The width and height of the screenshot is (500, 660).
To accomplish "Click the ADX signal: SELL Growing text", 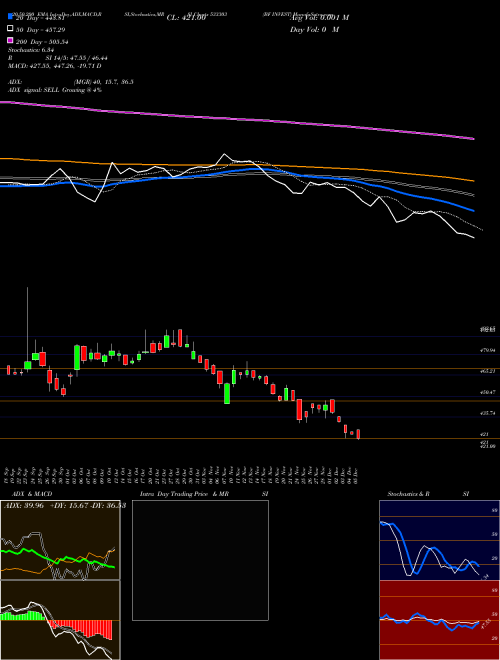I will (55, 90).
